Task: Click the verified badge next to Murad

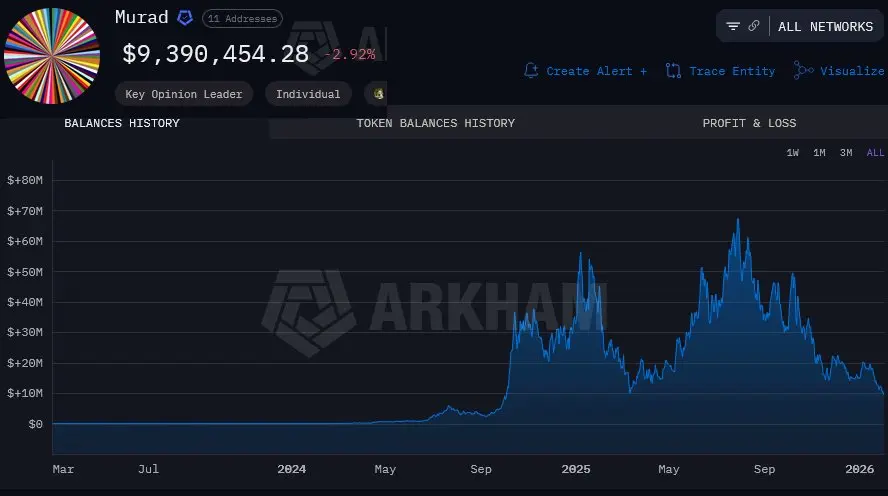Action: (185, 18)
